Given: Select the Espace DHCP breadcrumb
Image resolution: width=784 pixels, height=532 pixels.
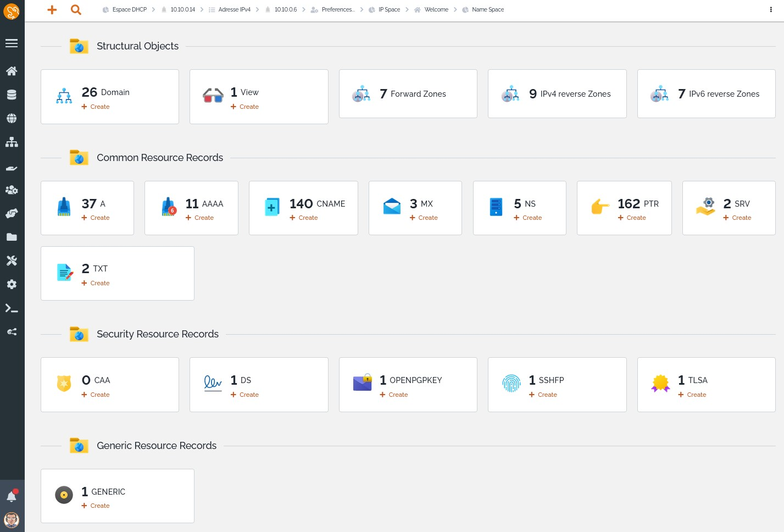Looking at the screenshot, I should coord(129,10).
